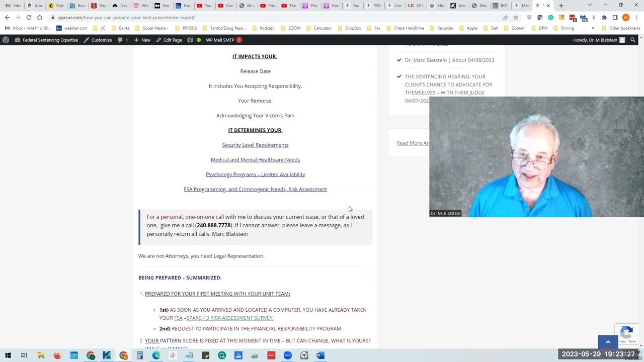This screenshot has height=362, width=644.
Task: Open the Windows Start menu
Action: [x=8, y=355]
